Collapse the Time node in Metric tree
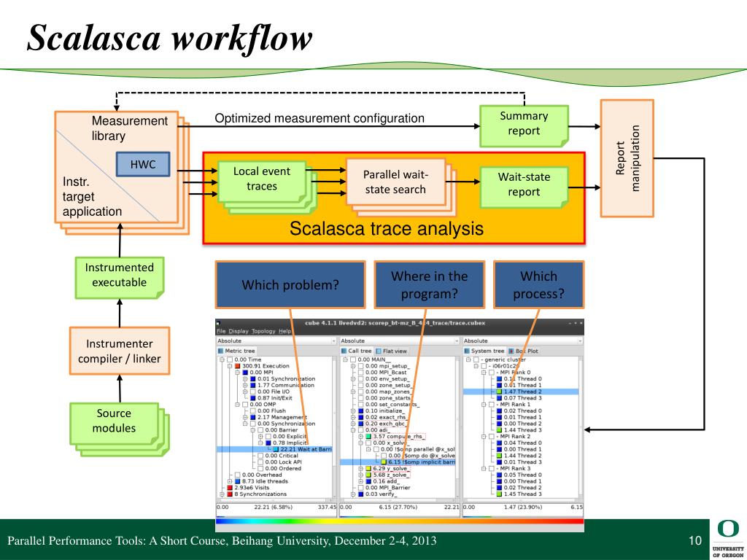 [x=222, y=359]
